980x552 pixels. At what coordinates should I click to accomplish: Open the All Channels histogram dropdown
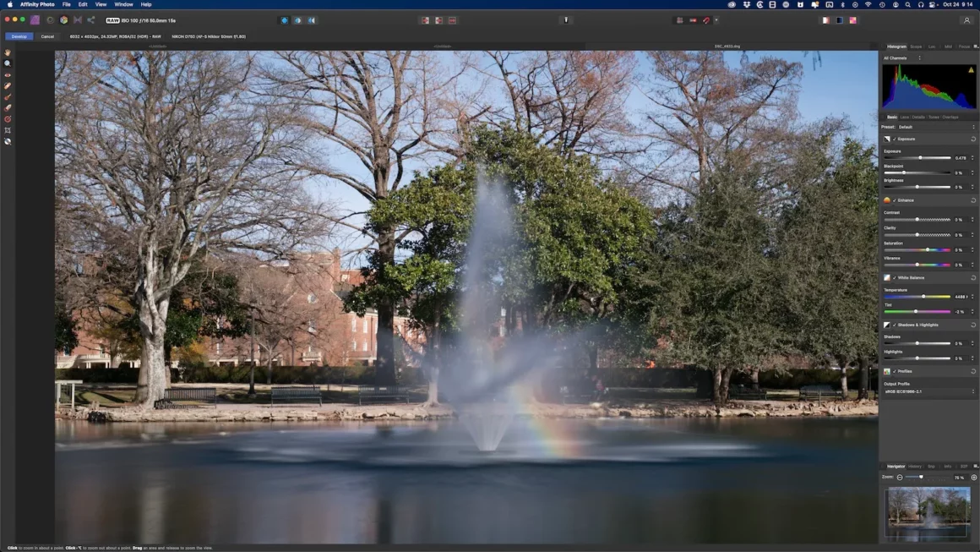pos(901,58)
